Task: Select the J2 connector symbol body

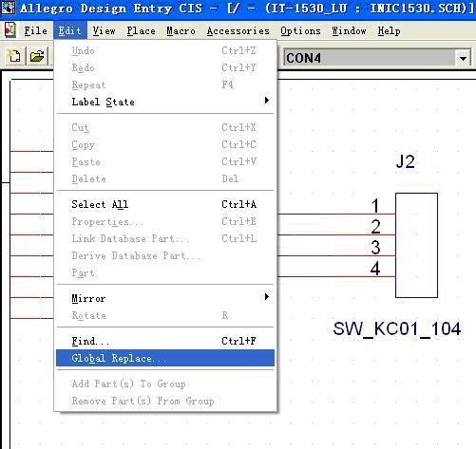Action: 416,245
